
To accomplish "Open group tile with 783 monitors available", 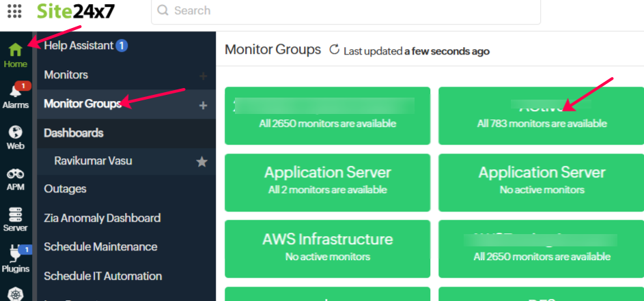I will click(x=541, y=116).
